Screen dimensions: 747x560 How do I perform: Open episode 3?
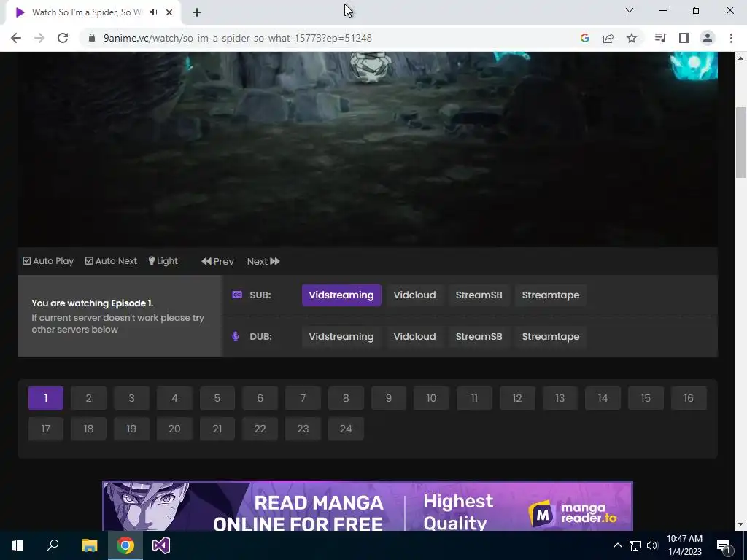[131, 398]
